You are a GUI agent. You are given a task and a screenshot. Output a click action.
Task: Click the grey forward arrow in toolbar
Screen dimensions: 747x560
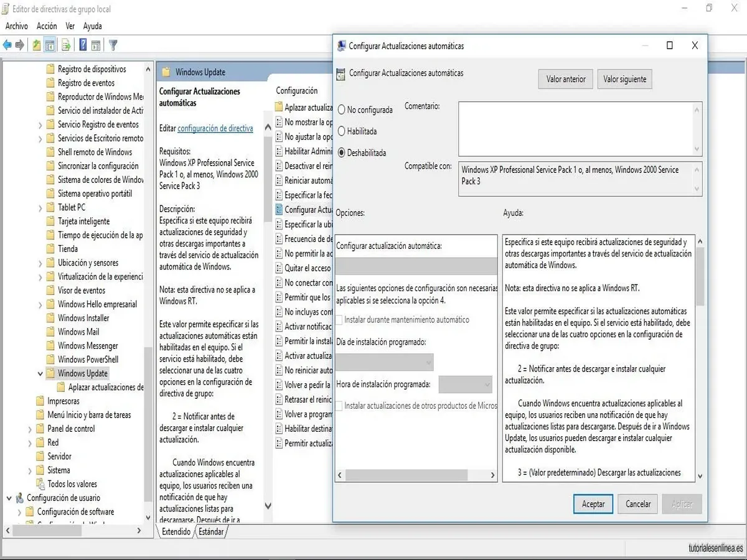tap(20, 45)
